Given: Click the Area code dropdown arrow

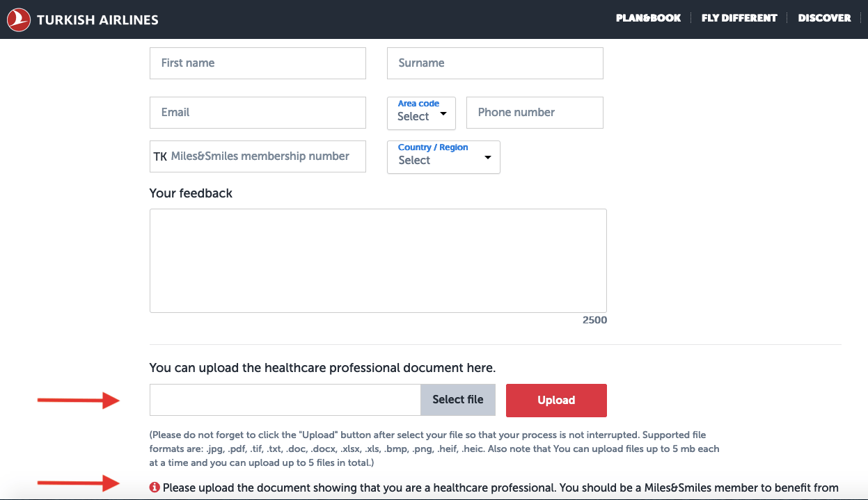Looking at the screenshot, I should coord(443,114).
